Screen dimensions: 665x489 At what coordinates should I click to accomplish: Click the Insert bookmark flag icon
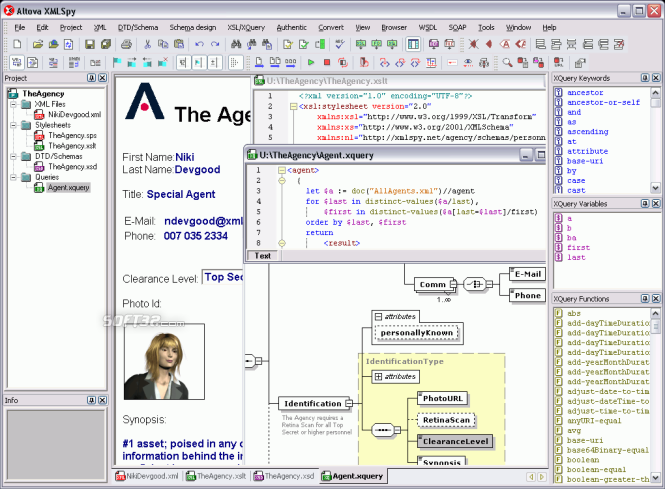[x=117, y=63]
